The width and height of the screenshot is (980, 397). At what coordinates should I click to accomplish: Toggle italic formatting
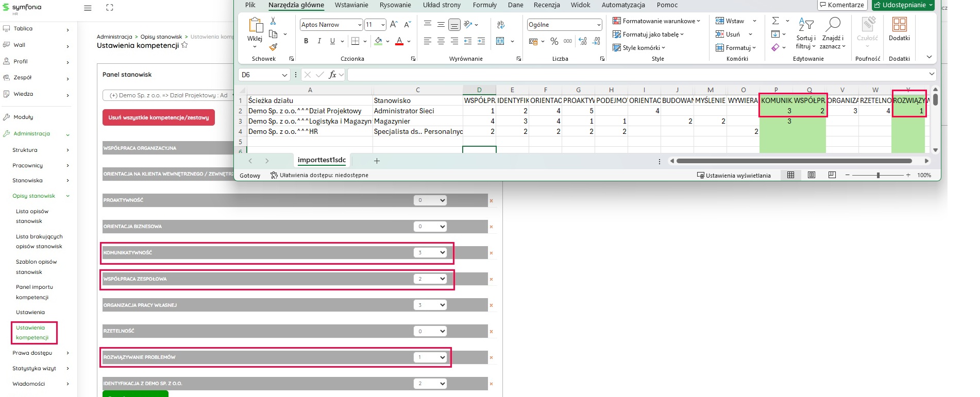pyautogui.click(x=319, y=41)
